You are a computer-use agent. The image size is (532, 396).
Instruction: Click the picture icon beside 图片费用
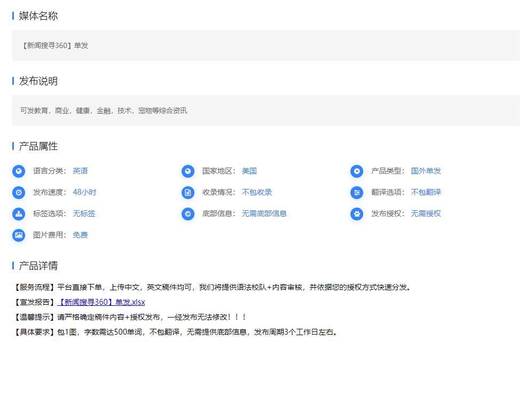(19, 235)
